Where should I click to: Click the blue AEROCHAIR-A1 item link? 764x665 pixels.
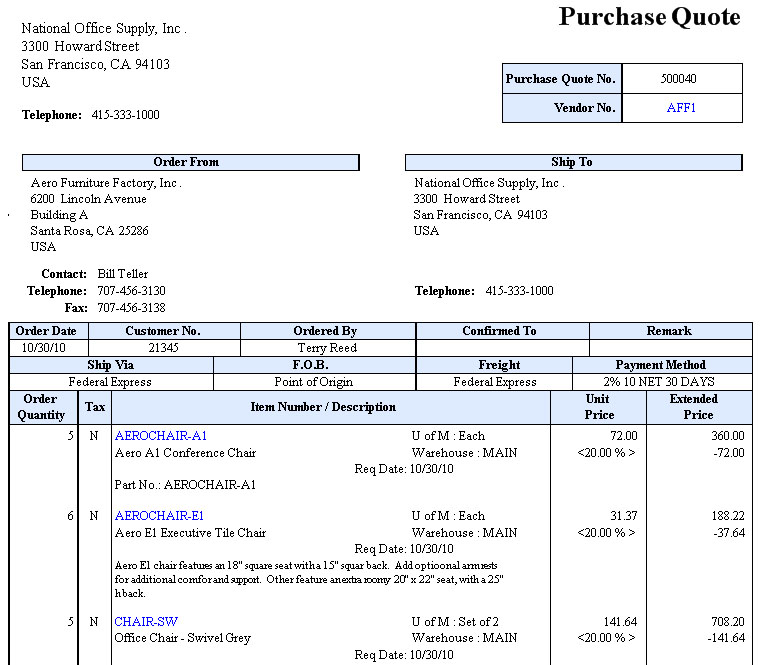(161, 436)
